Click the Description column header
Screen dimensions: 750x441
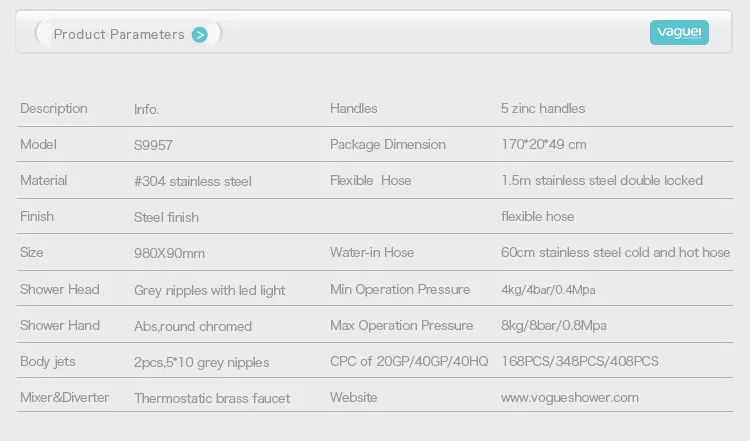click(x=54, y=109)
